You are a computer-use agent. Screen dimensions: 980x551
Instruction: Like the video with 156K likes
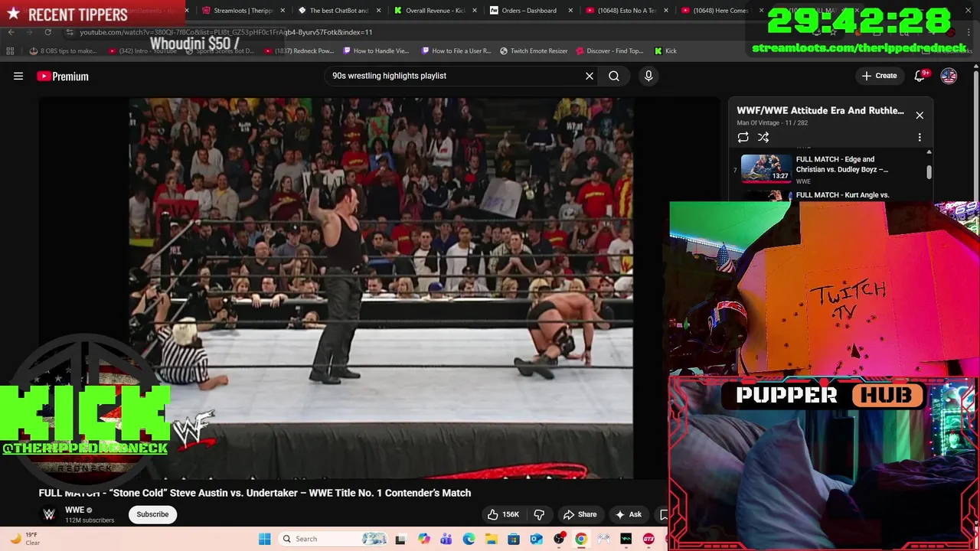503,514
